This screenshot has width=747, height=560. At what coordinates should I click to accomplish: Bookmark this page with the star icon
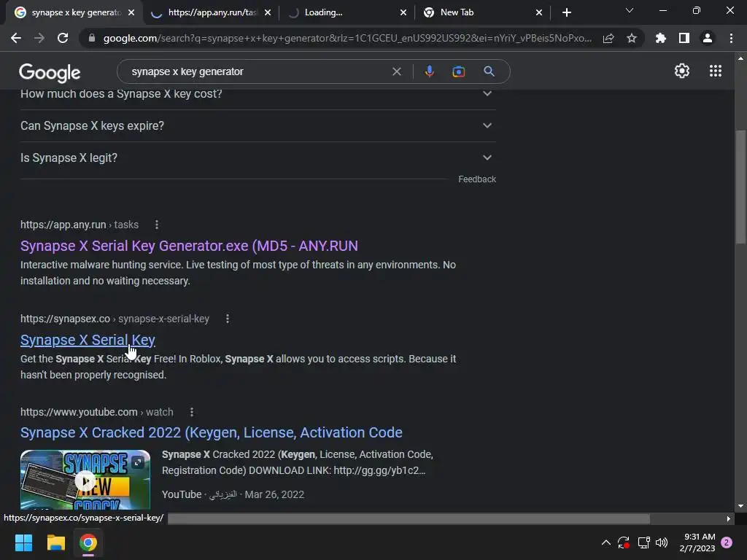click(x=632, y=38)
